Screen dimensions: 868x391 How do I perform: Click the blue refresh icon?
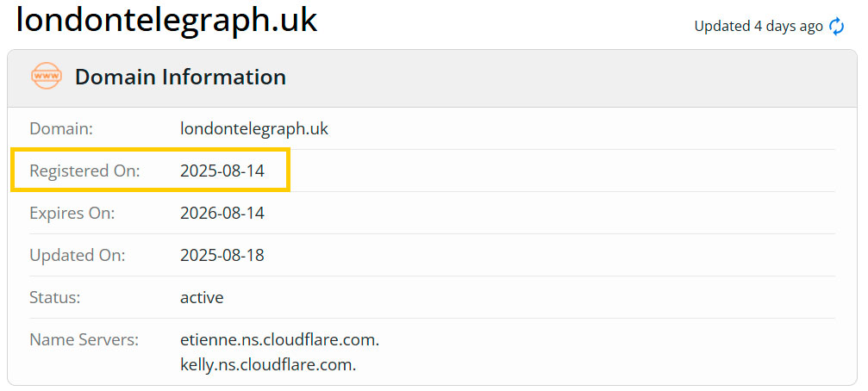836,27
